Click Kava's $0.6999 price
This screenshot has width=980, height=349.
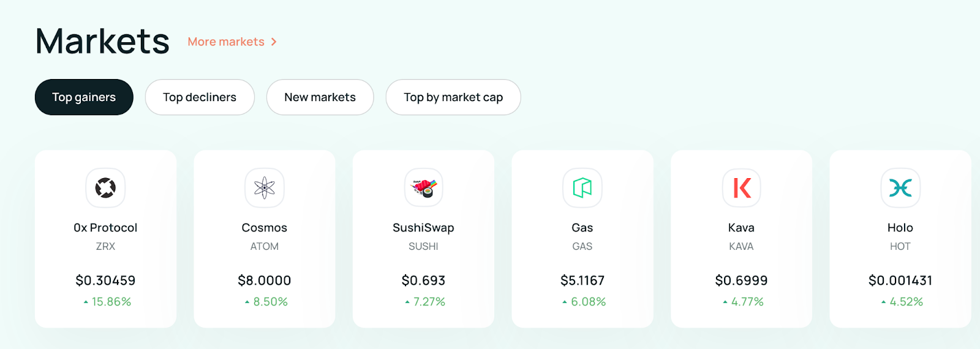(741, 280)
